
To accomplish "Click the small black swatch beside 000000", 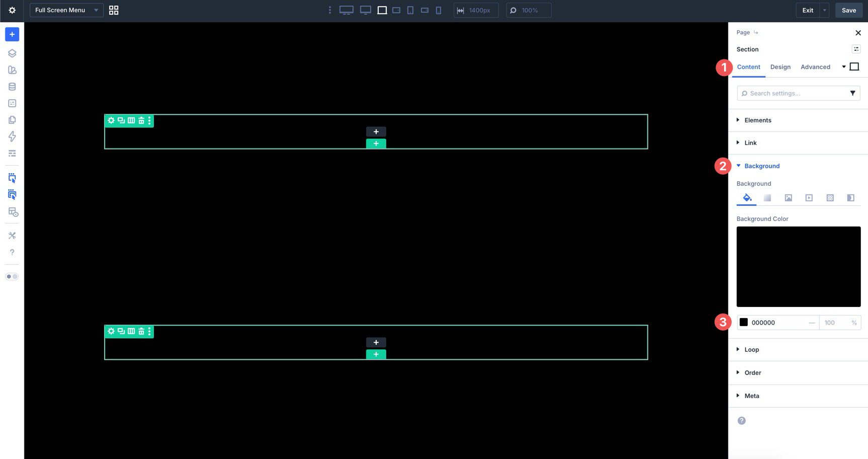I will 743,323.
